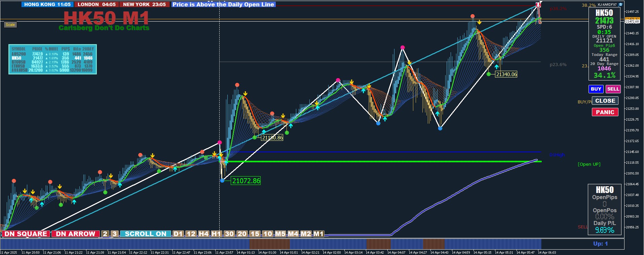The height and width of the screenshot is (255, 644).
Task: Click the 21072.86 low price marker label
Action: 246,181
